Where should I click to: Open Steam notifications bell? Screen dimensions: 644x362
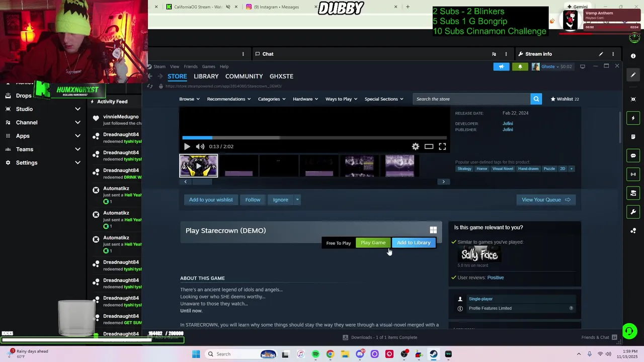pos(520,66)
